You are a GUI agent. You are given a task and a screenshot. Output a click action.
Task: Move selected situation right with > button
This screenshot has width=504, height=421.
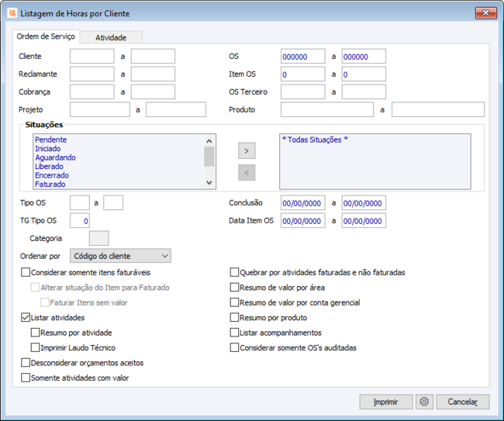click(247, 150)
